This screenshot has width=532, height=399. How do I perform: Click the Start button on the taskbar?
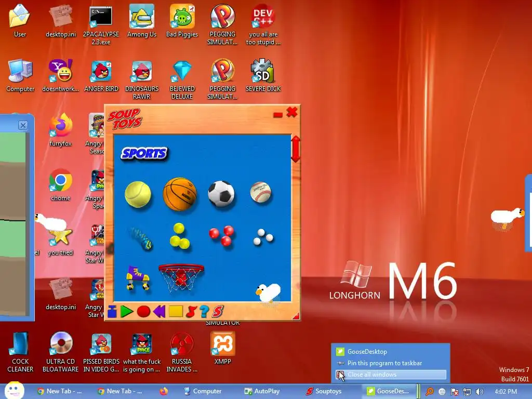[x=14, y=390]
